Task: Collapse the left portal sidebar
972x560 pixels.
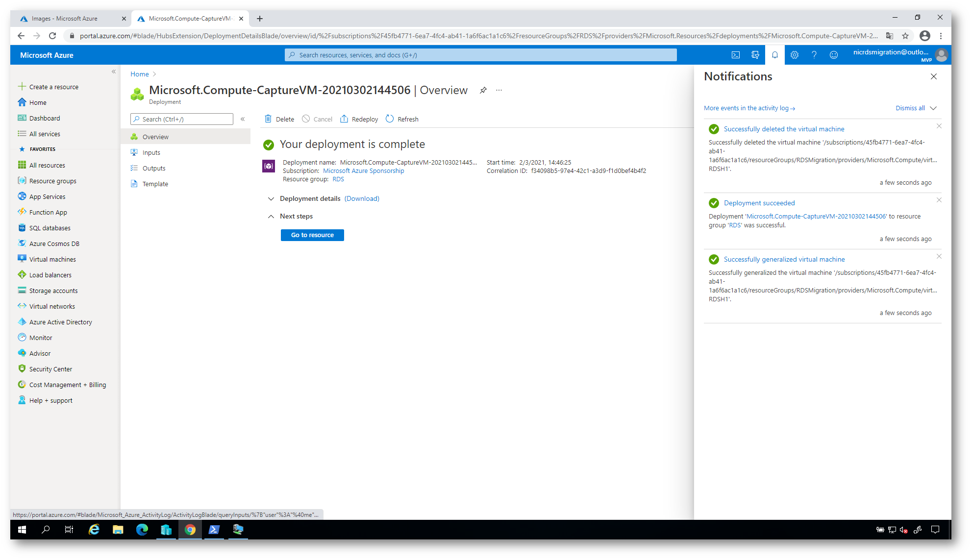Action: coord(114,72)
